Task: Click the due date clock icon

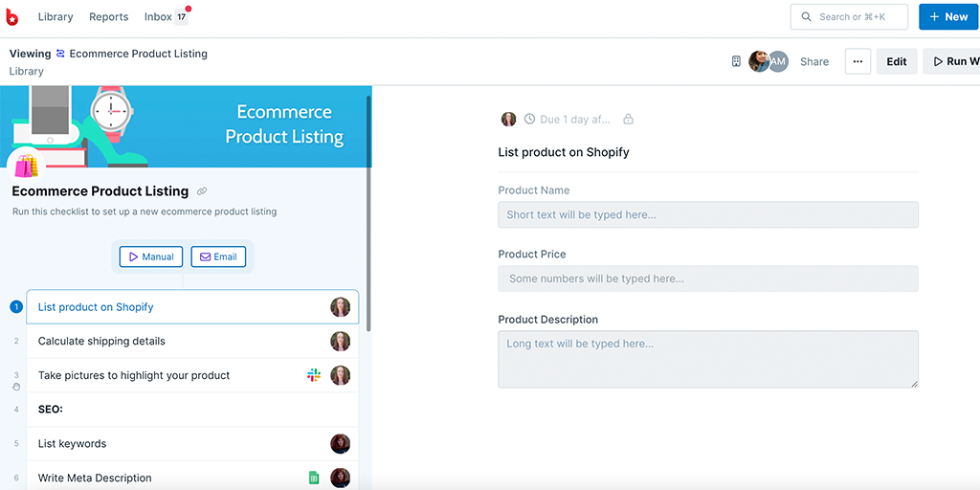Action: pos(529,119)
